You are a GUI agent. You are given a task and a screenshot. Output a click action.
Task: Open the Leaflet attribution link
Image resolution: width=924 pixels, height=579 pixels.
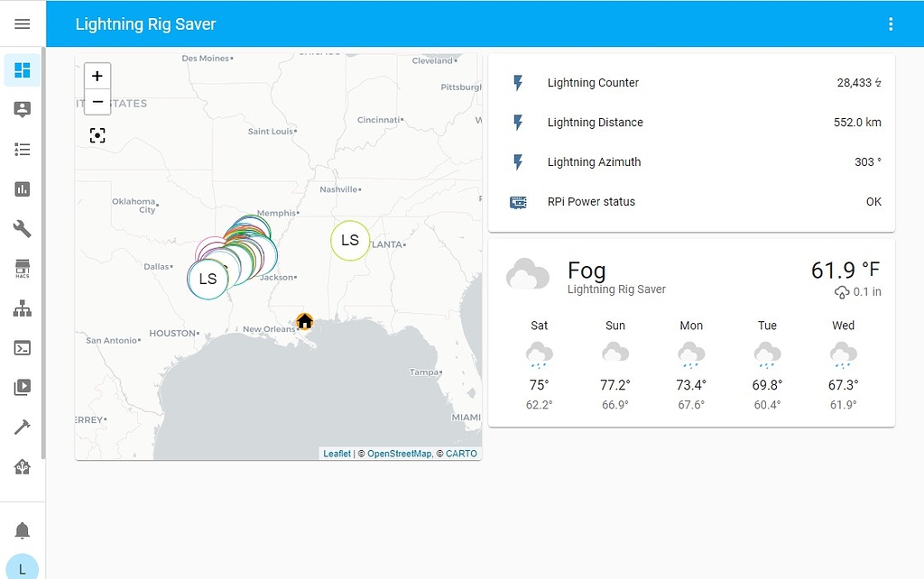[336, 454]
